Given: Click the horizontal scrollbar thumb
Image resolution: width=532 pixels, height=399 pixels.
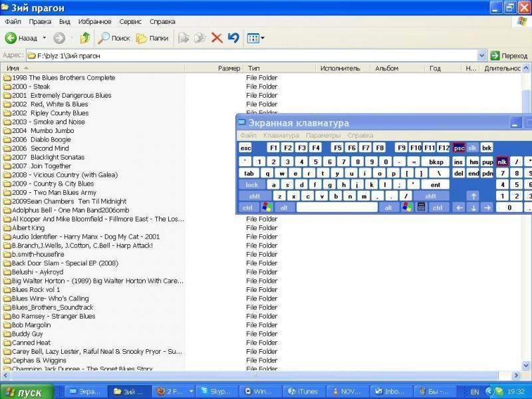Looking at the screenshot, I should tap(253, 375).
